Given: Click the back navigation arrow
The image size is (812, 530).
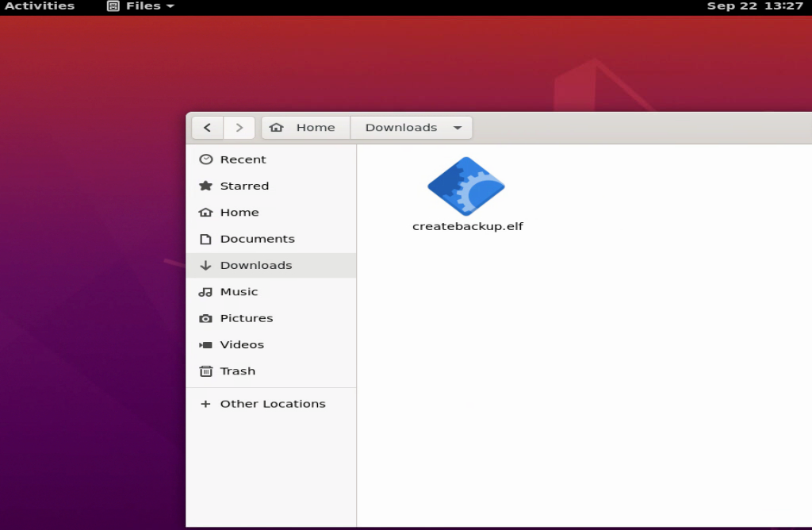Looking at the screenshot, I should pos(207,128).
